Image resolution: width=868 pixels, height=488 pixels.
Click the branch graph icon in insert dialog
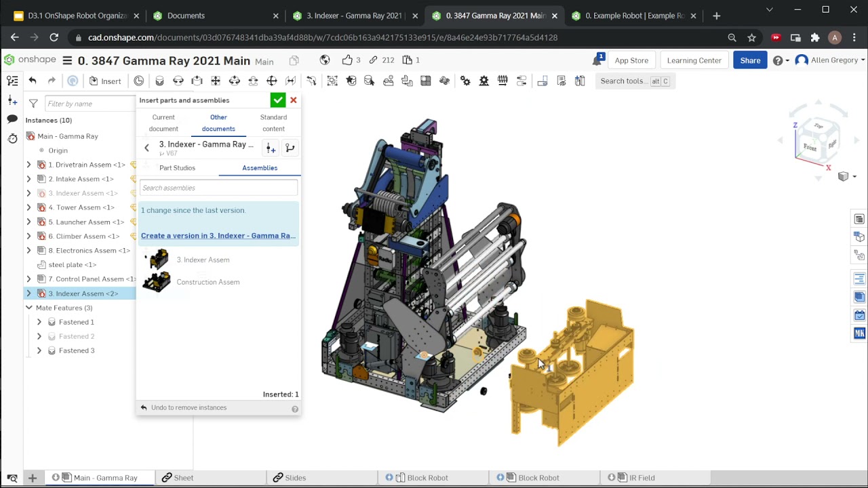click(x=290, y=148)
